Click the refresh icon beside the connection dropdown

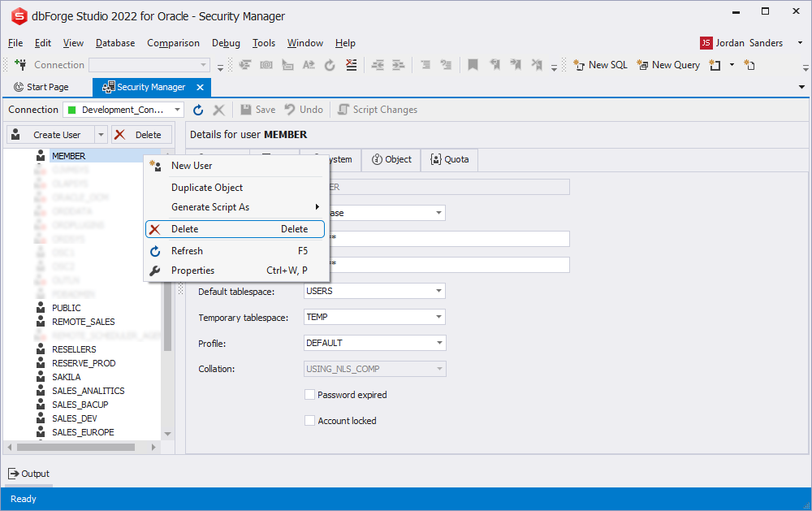198,110
